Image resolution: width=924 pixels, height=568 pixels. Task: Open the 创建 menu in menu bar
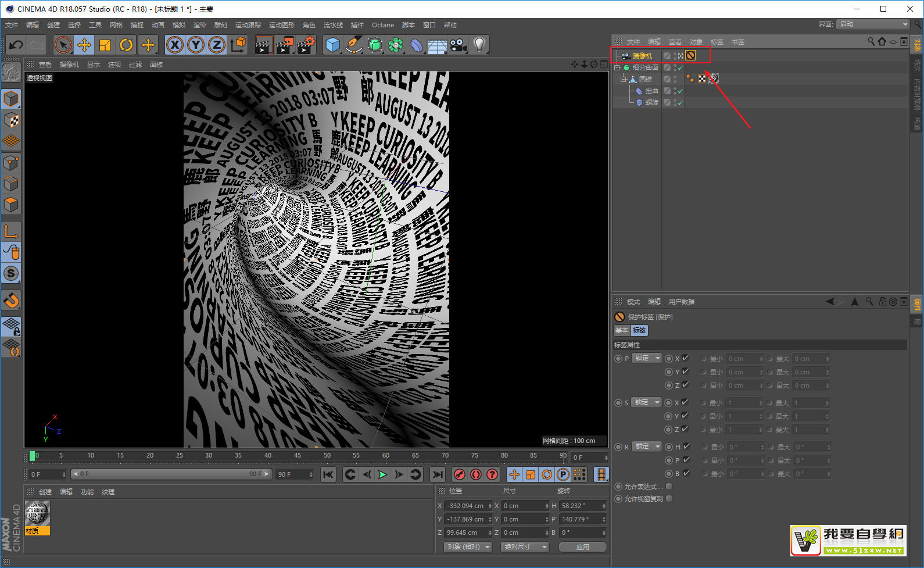[x=53, y=25]
